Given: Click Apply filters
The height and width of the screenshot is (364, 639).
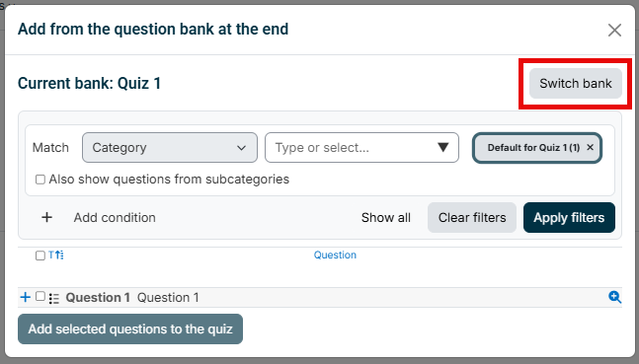Looking at the screenshot, I should (x=569, y=217).
